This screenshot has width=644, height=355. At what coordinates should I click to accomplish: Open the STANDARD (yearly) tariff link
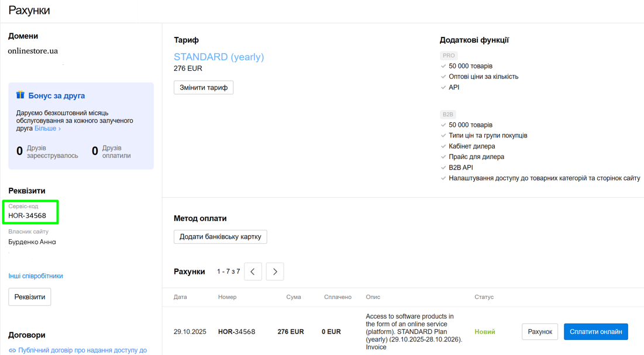pos(219,57)
